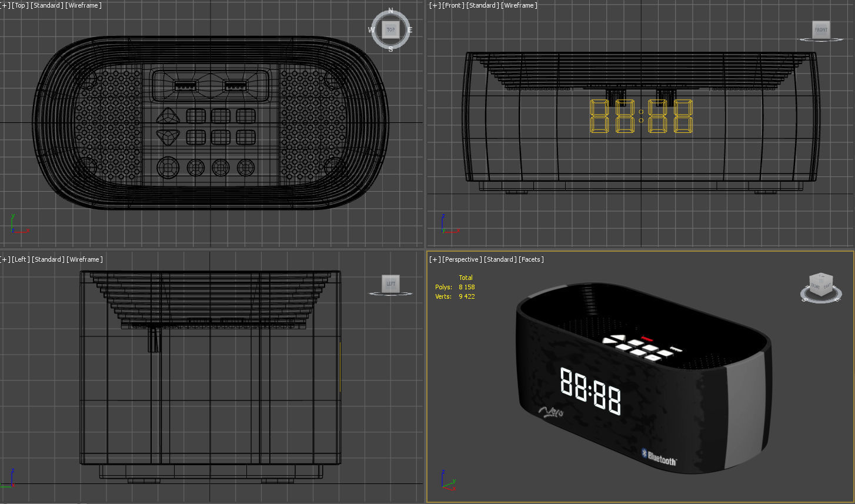The width and height of the screenshot is (855, 504).
Task: Click the ViewCube in the Perspective viewport
Action: pos(820,285)
